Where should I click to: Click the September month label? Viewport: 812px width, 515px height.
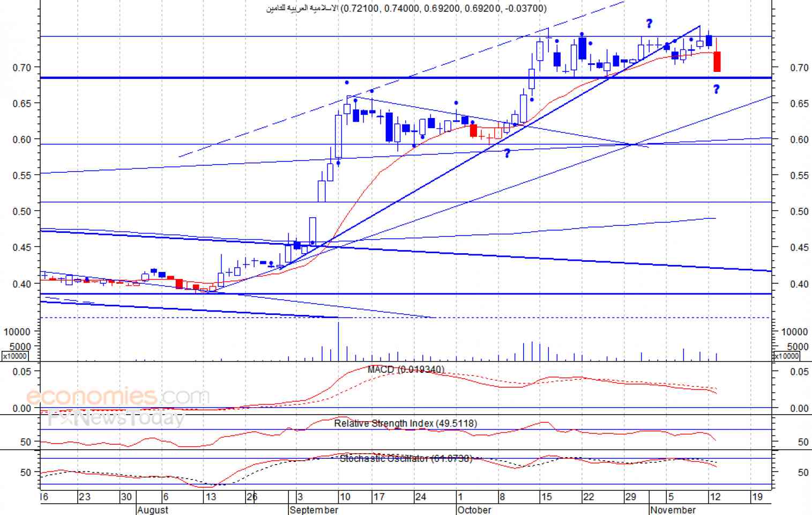tap(314, 510)
